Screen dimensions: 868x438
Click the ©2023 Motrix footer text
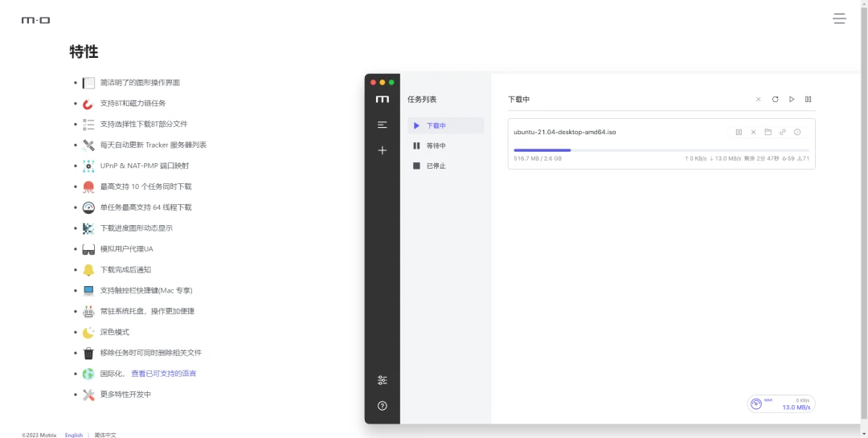click(x=39, y=436)
